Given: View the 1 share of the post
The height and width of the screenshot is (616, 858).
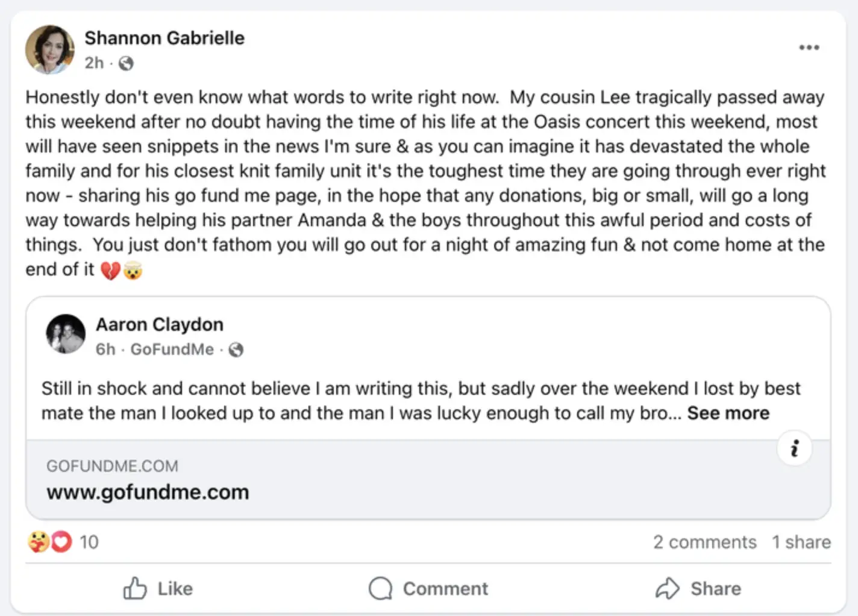Looking at the screenshot, I should (x=801, y=542).
